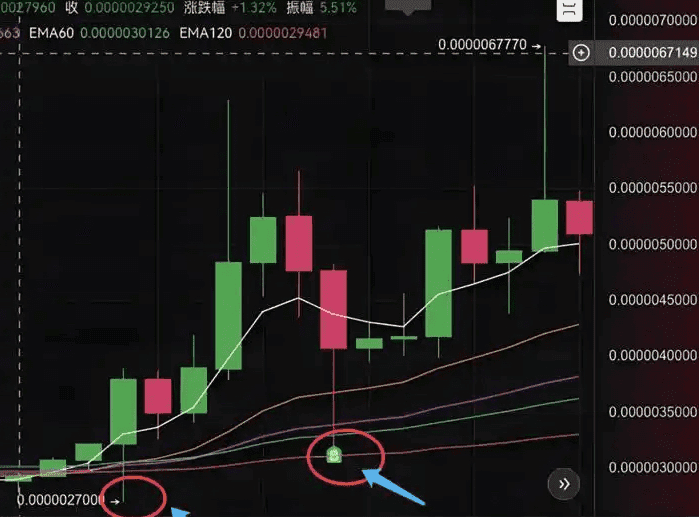Click the blue arrow annotation pointing at the circle
Viewport: 699px width, 517px height.
point(393,487)
